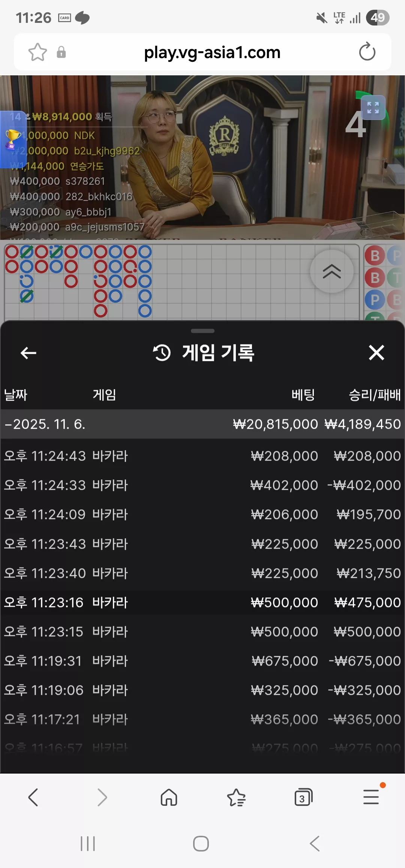
Task: Tap the battery 49 indicator
Action: [378, 17]
